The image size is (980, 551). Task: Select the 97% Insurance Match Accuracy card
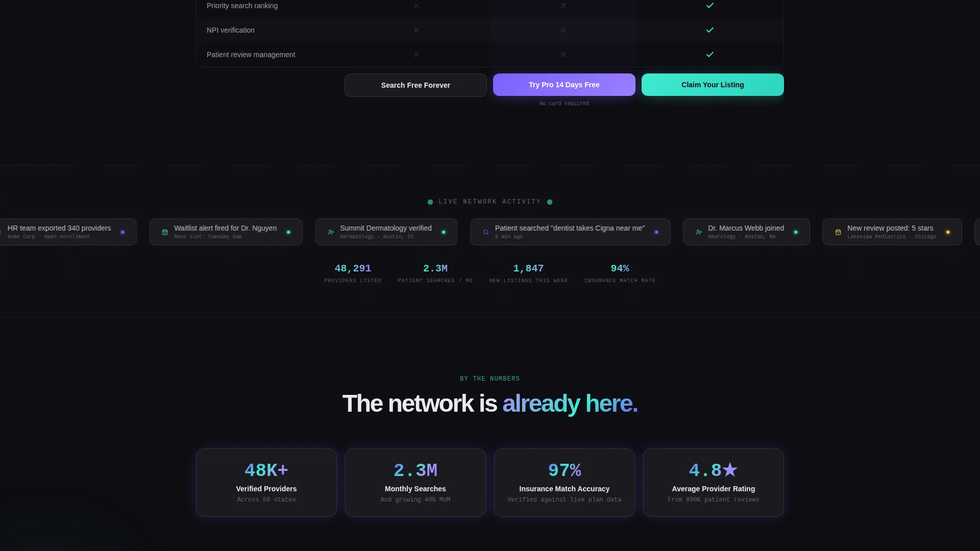(x=565, y=483)
